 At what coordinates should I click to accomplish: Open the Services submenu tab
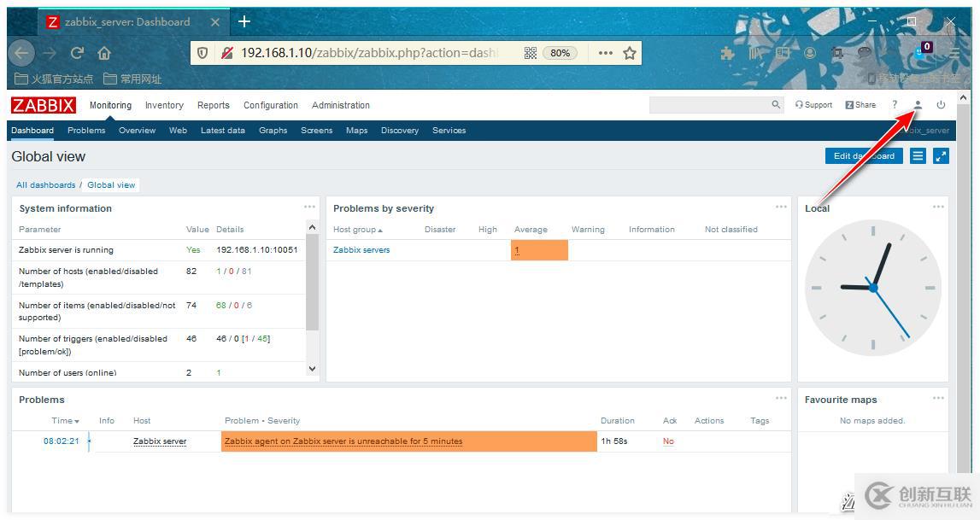tap(449, 131)
